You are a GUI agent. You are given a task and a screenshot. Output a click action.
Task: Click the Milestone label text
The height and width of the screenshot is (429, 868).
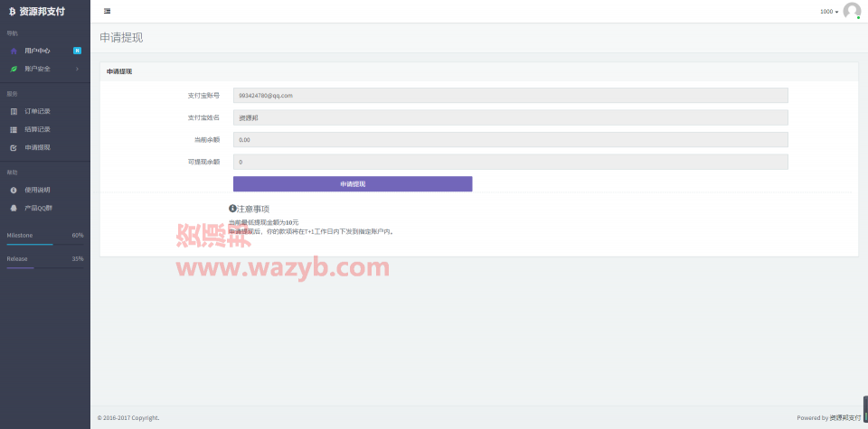[x=19, y=235]
